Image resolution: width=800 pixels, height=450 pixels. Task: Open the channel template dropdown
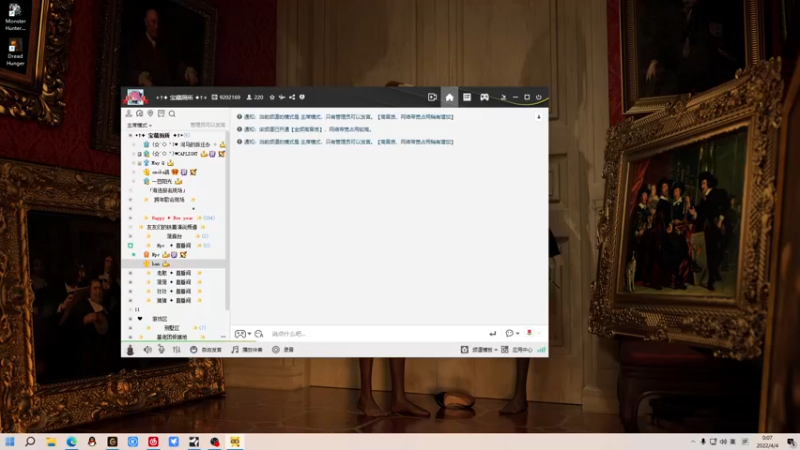[x=479, y=349]
